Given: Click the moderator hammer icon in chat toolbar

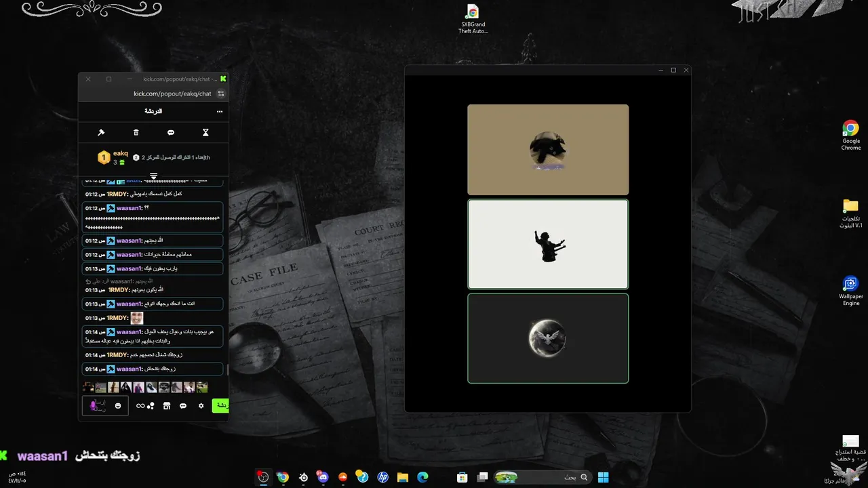Looking at the screenshot, I should click(x=101, y=133).
